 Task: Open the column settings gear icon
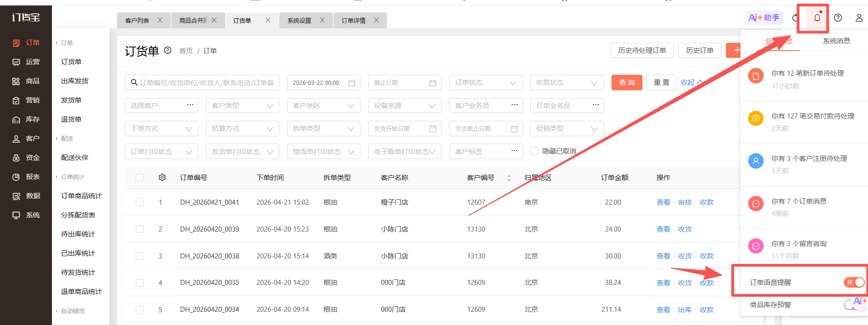[x=162, y=177]
